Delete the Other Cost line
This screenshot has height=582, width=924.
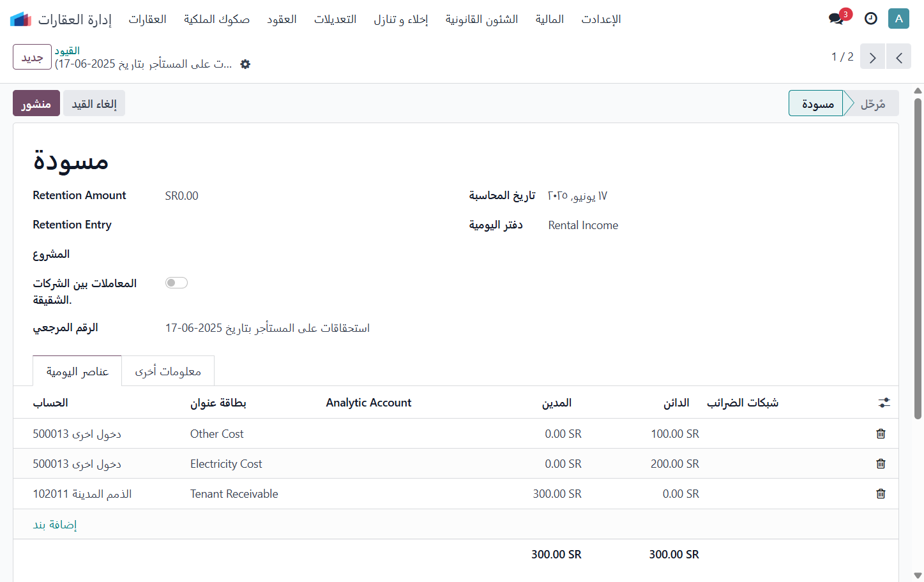pos(881,433)
